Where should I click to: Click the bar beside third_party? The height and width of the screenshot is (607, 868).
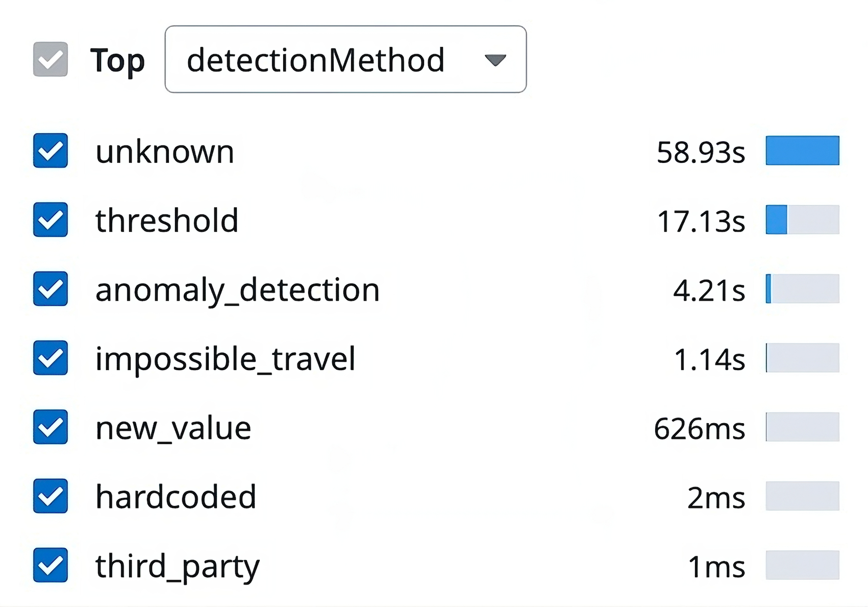tap(802, 565)
